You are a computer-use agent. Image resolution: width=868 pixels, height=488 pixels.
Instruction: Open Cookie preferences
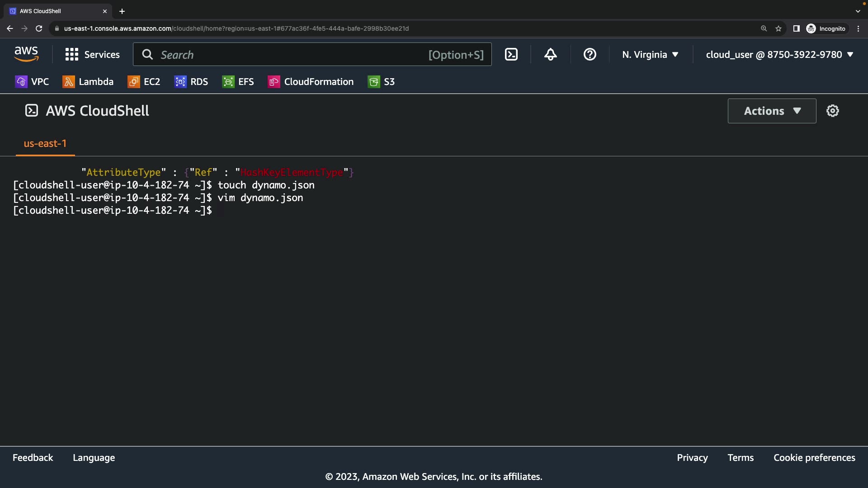814,458
